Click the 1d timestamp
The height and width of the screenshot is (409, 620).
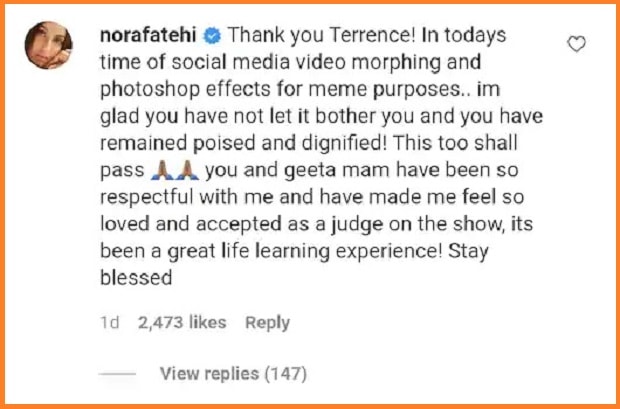[x=112, y=322]
